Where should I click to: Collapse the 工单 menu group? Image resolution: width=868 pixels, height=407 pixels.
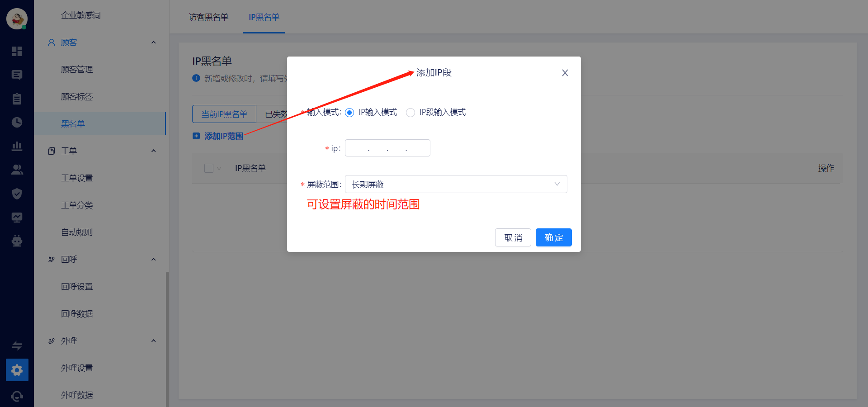pos(153,151)
